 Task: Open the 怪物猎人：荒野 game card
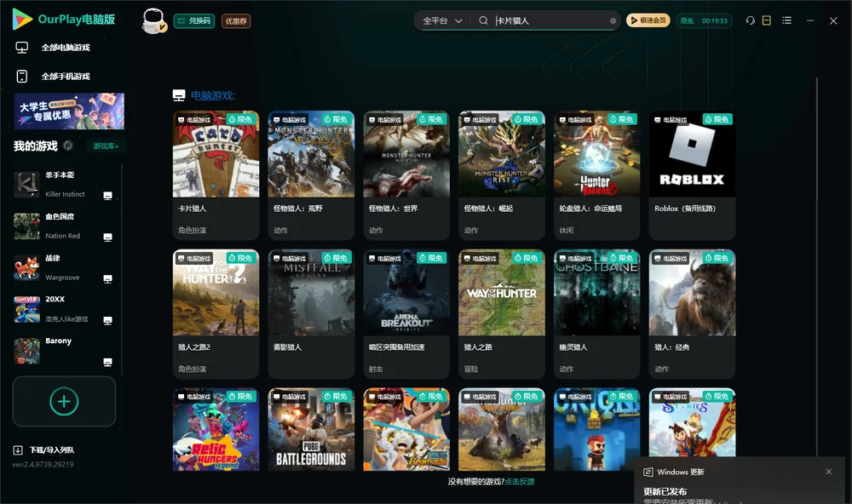[311, 175]
